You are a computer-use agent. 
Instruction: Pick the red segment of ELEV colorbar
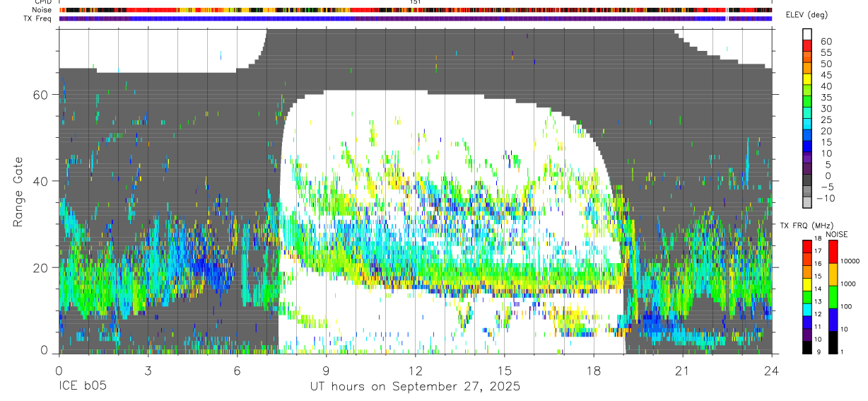[x=807, y=45]
